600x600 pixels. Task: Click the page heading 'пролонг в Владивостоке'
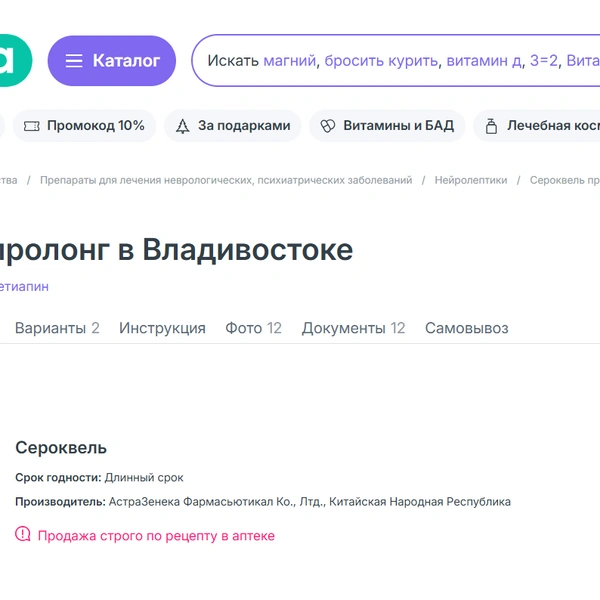tap(176, 250)
